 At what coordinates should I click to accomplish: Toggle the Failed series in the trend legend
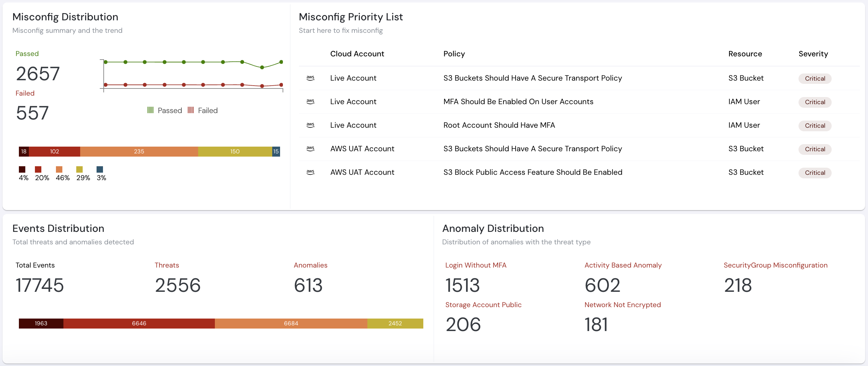pyautogui.click(x=203, y=110)
